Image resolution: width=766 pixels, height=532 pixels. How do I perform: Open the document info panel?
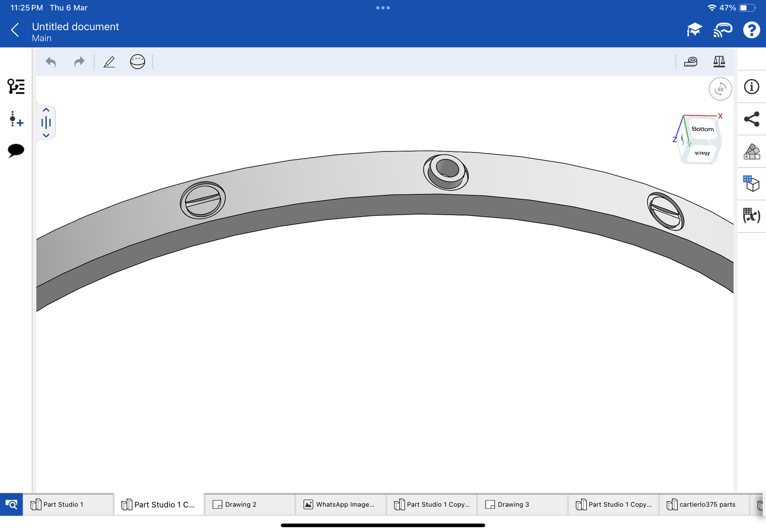[751, 87]
